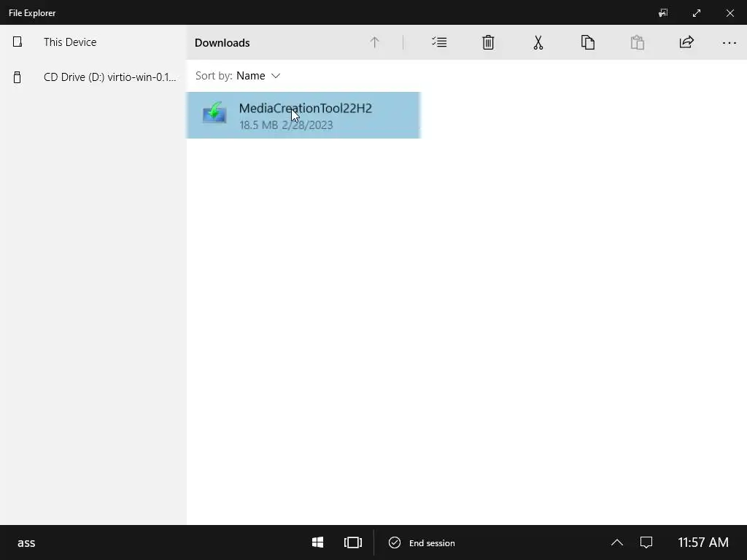Toggle multi-select checklist mode
The height and width of the screenshot is (560, 747).
[439, 42]
